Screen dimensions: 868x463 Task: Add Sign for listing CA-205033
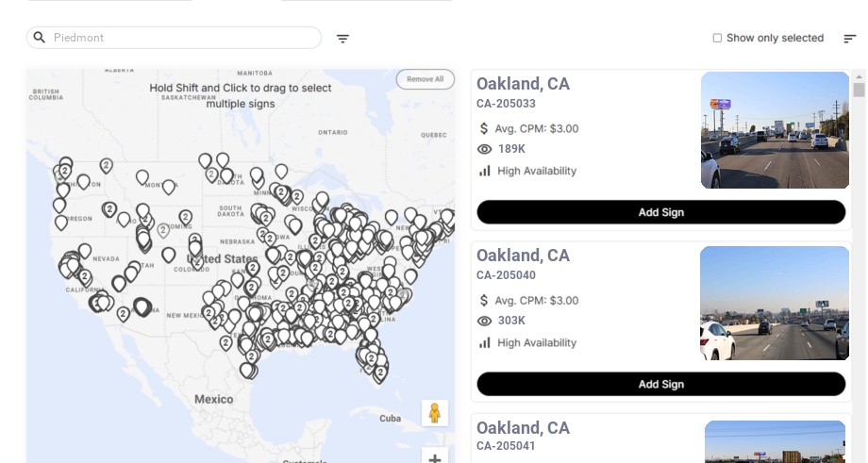pyautogui.click(x=660, y=212)
